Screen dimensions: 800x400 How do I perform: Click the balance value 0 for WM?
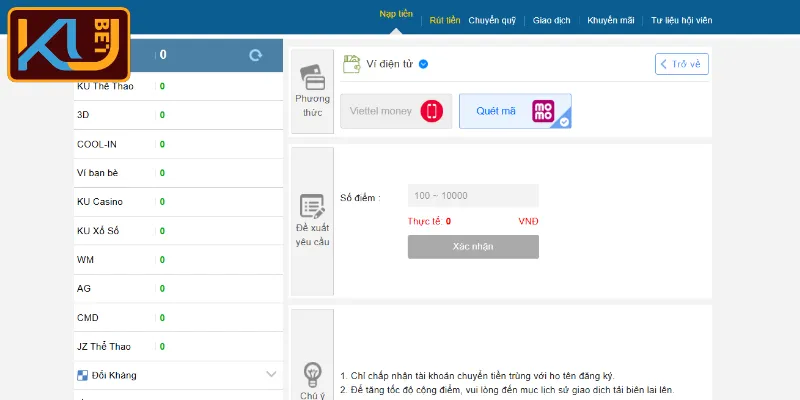162,260
